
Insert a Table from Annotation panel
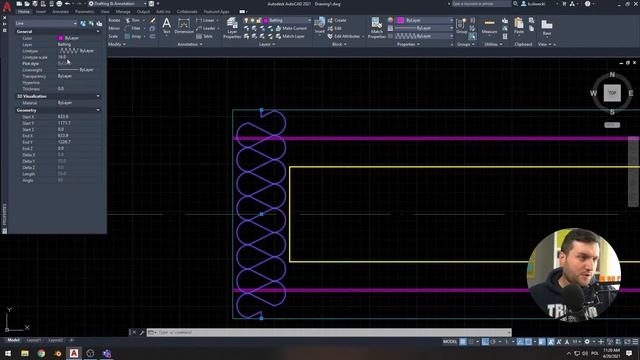[x=204, y=36]
